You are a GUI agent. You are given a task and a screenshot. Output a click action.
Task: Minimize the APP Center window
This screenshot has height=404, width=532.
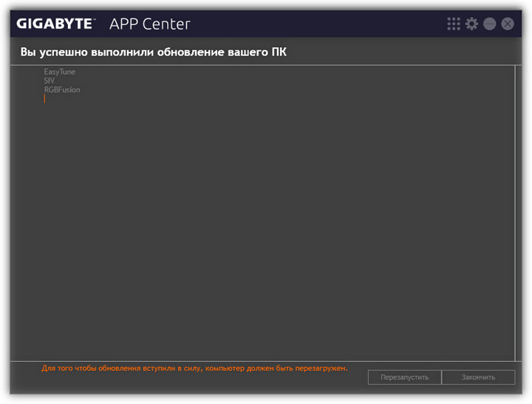point(490,24)
